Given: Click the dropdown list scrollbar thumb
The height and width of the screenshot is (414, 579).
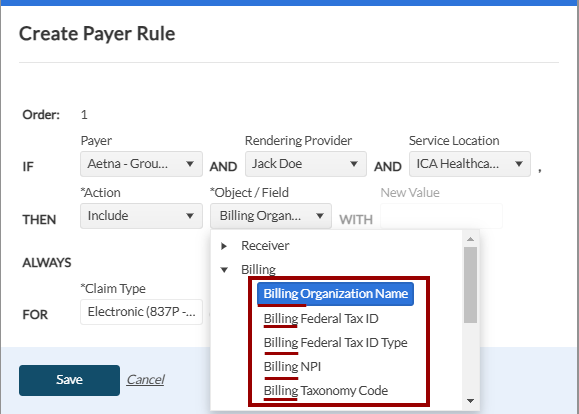Looking at the screenshot, I should (470, 285).
